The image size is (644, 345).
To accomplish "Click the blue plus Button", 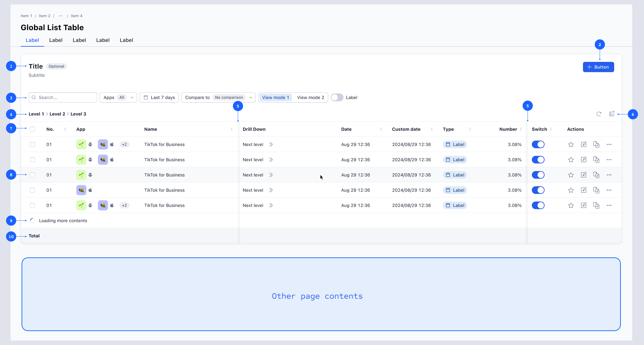I will pos(598,67).
